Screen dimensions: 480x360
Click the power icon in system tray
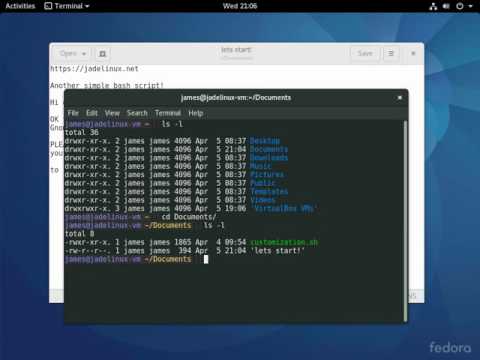(x=460, y=6)
